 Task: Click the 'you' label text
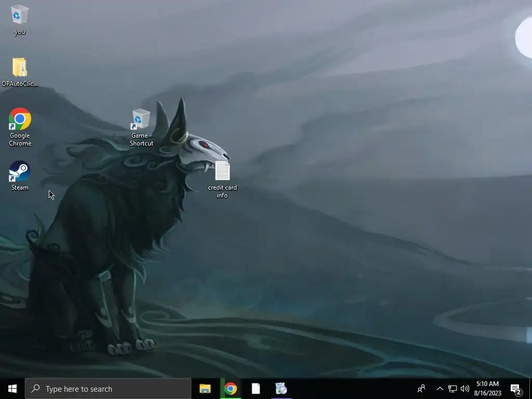click(20, 32)
